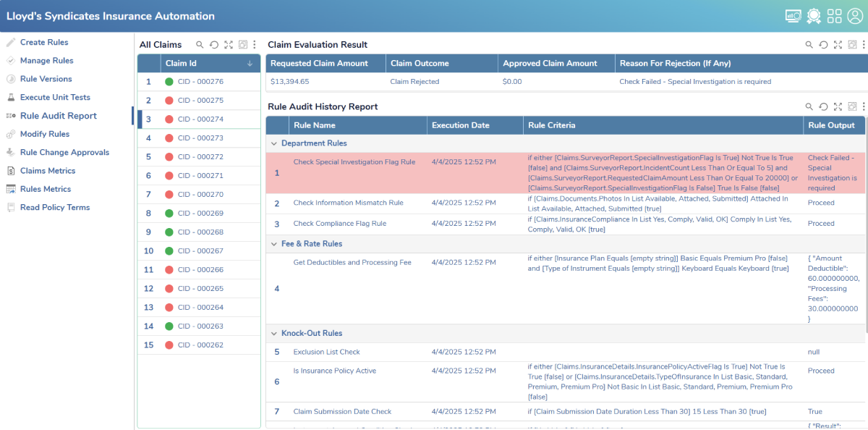Open the four-squares apps grid icon
This screenshot has height=430, width=868.
835,15
